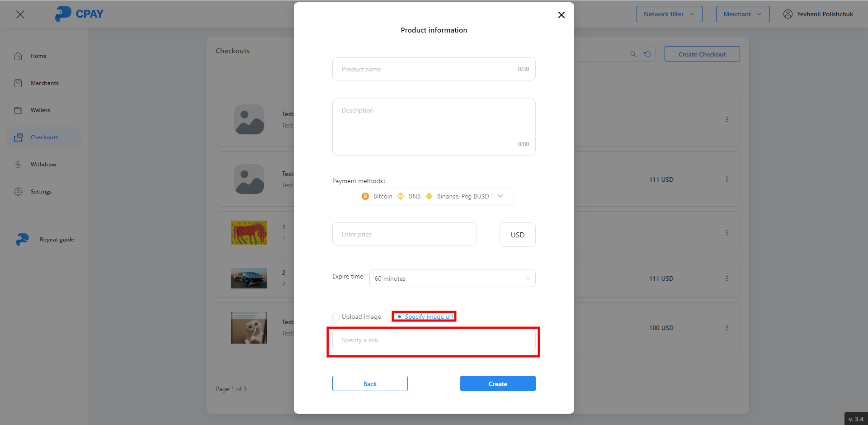
Task: Open Settings from the sidebar
Action: 41,192
